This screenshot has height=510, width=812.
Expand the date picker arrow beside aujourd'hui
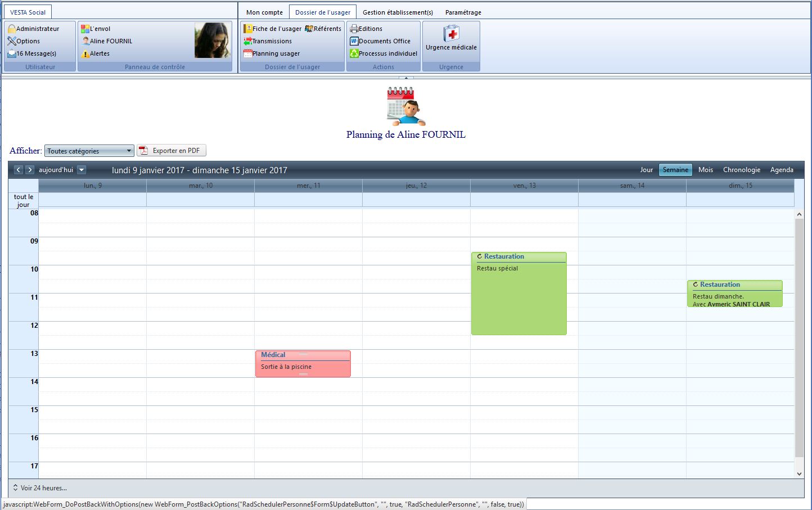pos(82,170)
